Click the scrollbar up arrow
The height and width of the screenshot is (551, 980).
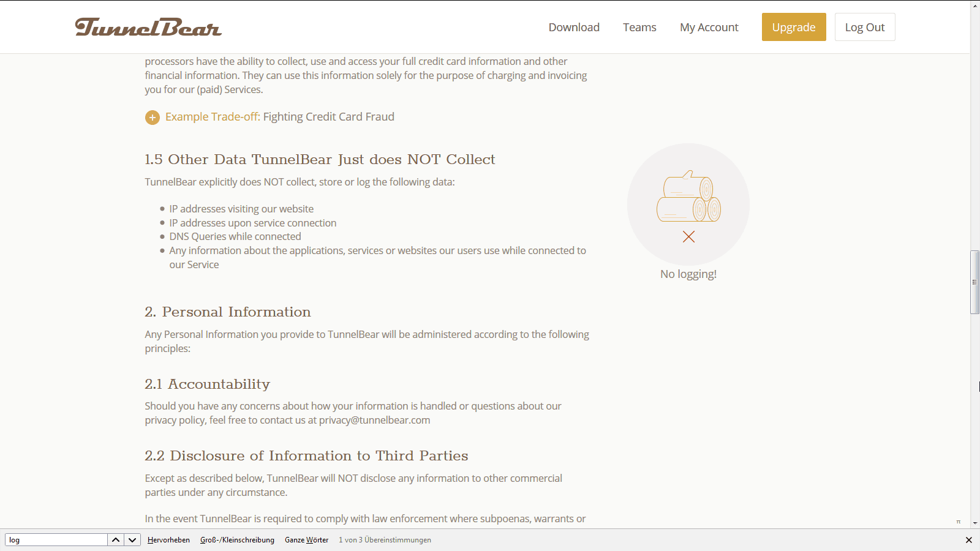[974, 5]
